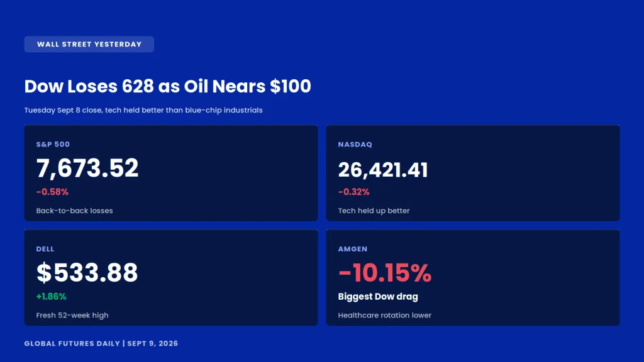
Task: Select the 7,673.52 index value
Action: point(87,168)
